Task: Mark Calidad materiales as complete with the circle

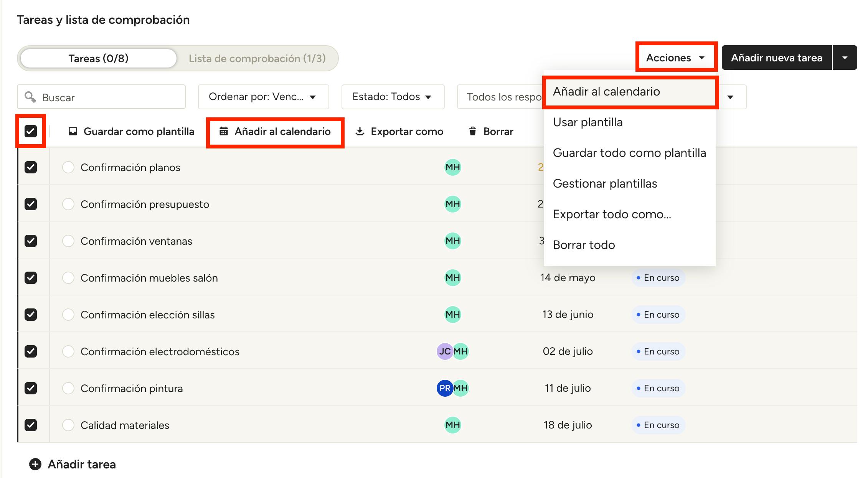Action: click(x=68, y=425)
